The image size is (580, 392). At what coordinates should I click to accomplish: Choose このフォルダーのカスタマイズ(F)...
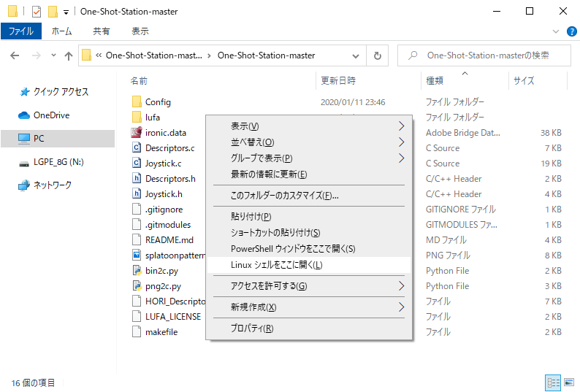(x=309, y=196)
